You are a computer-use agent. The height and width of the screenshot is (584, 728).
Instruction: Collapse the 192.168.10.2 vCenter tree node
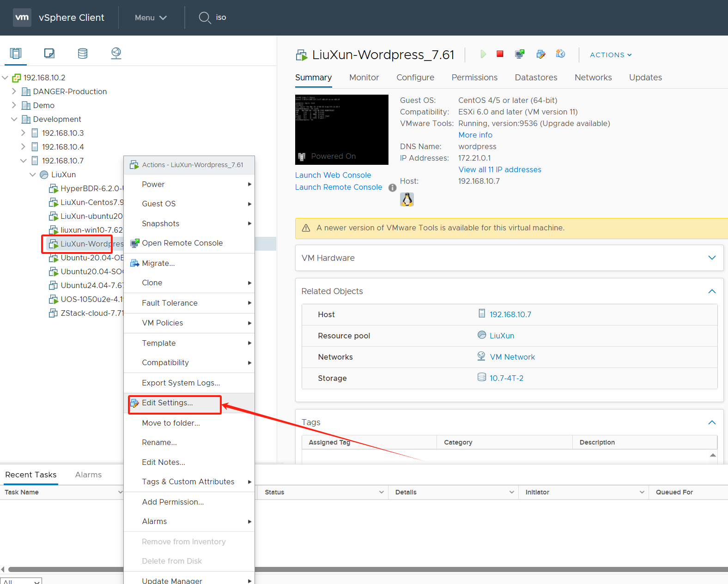click(5, 78)
